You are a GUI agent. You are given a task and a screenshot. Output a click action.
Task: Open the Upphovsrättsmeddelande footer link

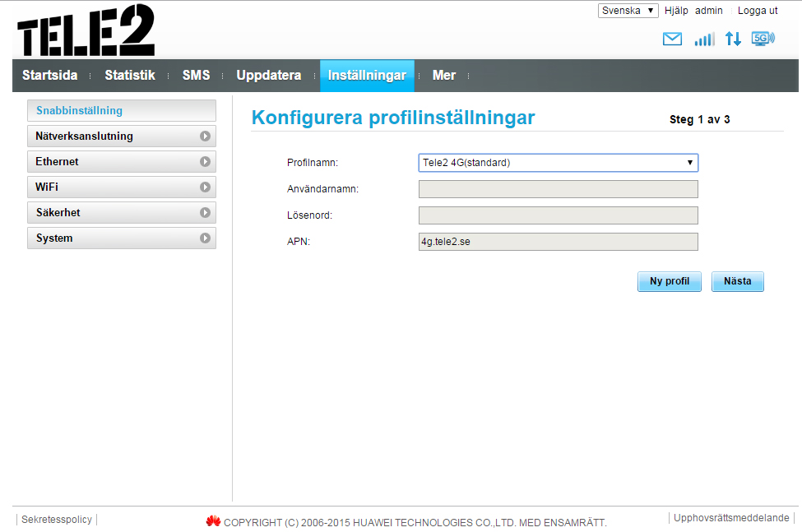731,518
